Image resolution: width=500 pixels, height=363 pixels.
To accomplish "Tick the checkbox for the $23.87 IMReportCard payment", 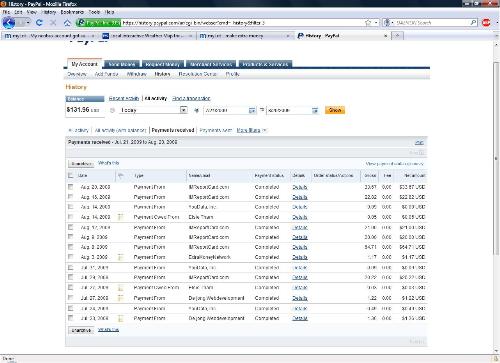I will (x=70, y=187).
